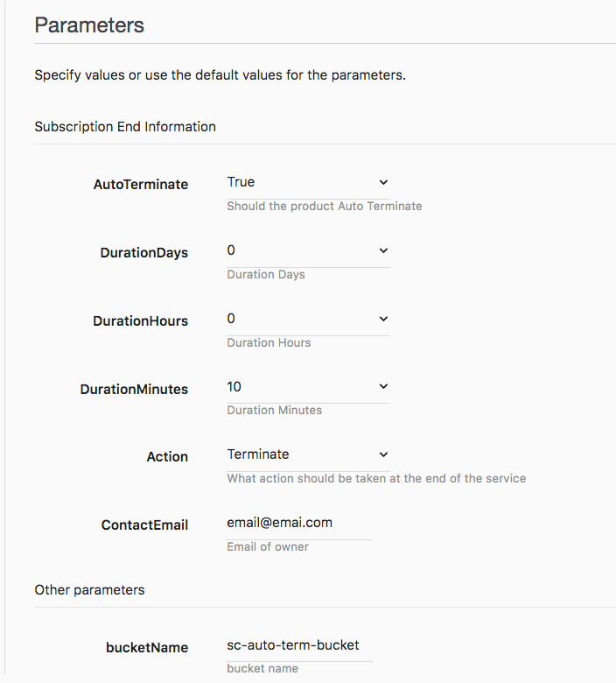The height and width of the screenshot is (683, 616).
Task: Click the chevron arrow beside DurationMinutes value
Action: click(x=383, y=386)
